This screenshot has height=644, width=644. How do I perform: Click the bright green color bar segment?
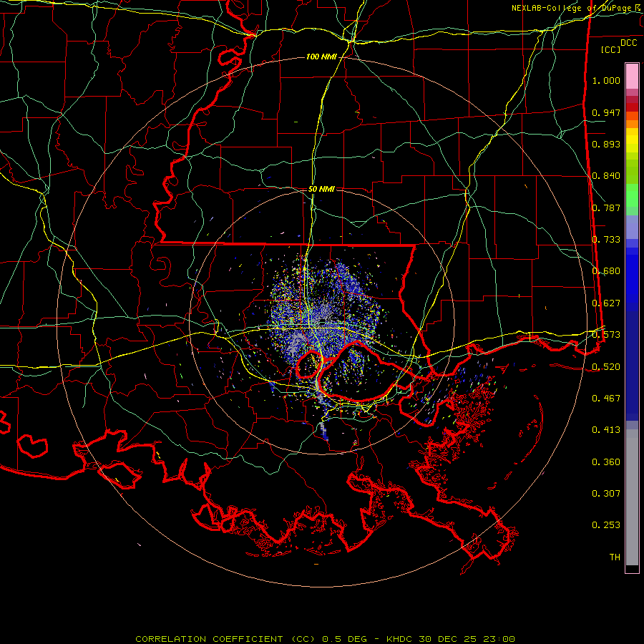pyautogui.click(x=632, y=195)
